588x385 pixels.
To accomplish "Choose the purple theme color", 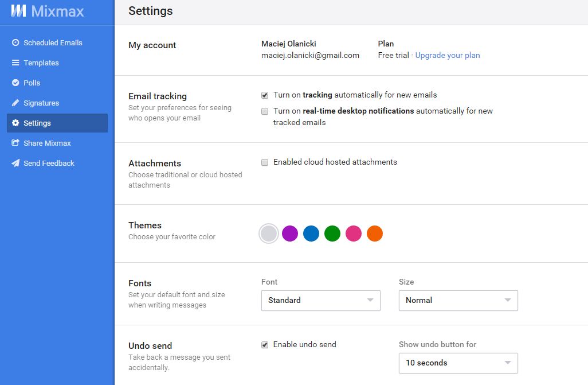I will (290, 234).
